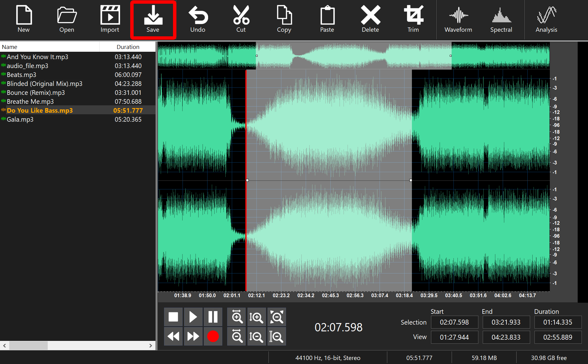Click the file list horizontal scrollbar thumb

coord(28,346)
